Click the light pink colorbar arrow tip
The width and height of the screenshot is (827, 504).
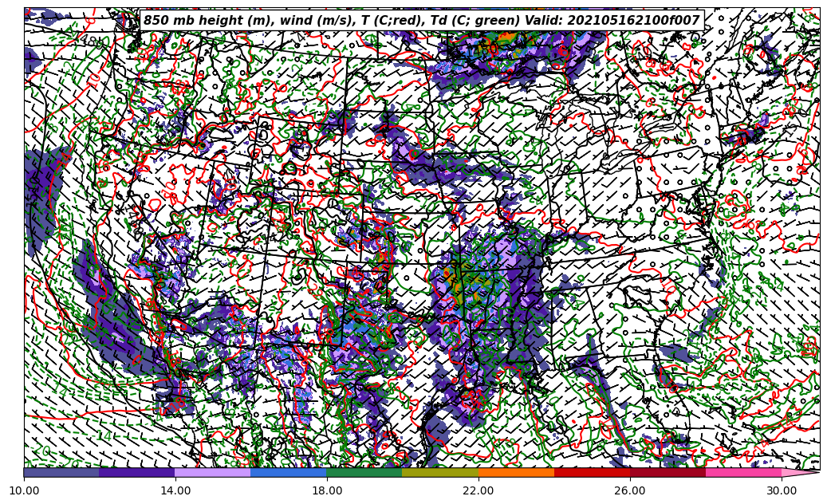coord(800,472)
